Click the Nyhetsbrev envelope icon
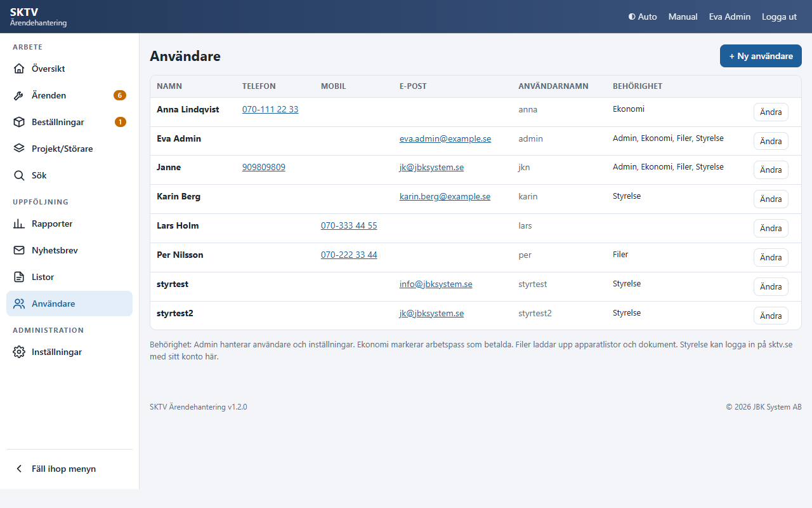The width and height of the screenshot is (812, 508). [19, 250]
